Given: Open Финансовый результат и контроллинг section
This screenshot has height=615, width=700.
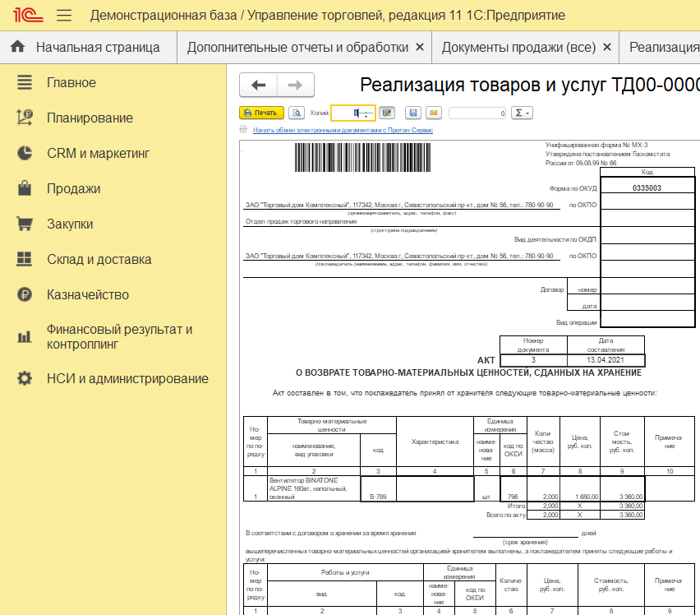Looking at the screenshot, I should (x=120, y=337).
